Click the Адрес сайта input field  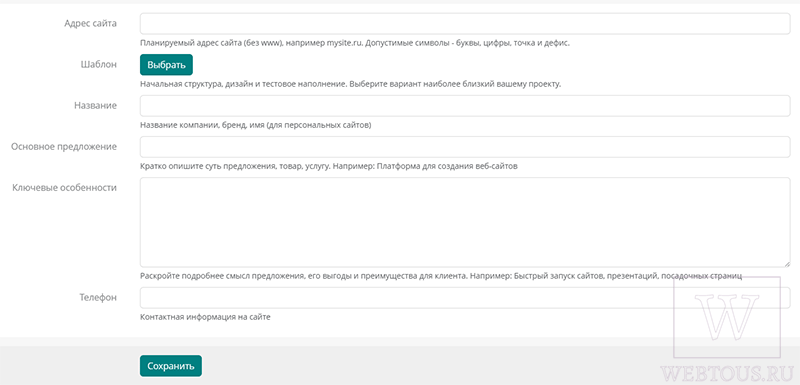pyautogui.click(x=465, y=23)
